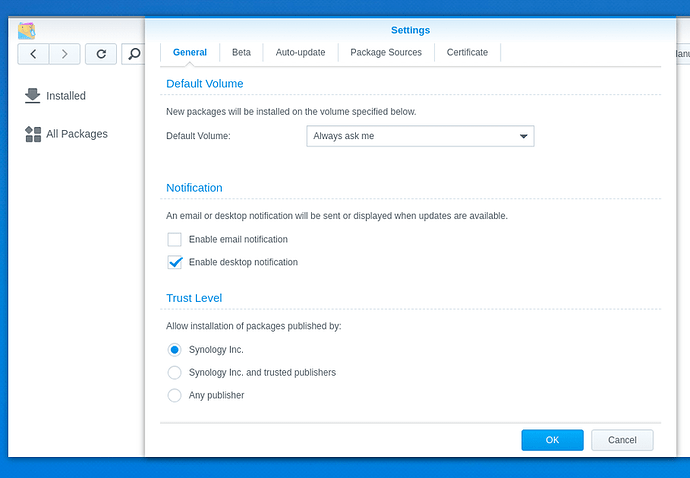690x478 pixels.
Task: Select the Any publisher option
Action: pos(174,395)
